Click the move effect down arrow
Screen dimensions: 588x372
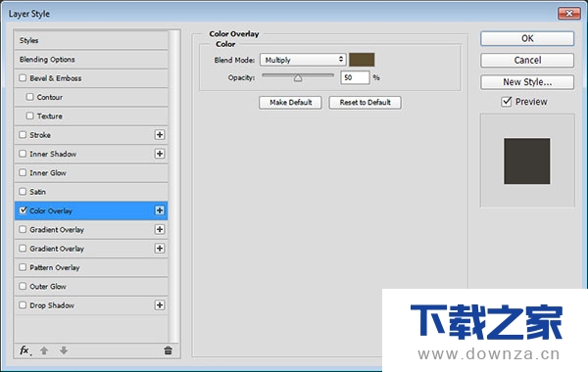click(64, 350)
